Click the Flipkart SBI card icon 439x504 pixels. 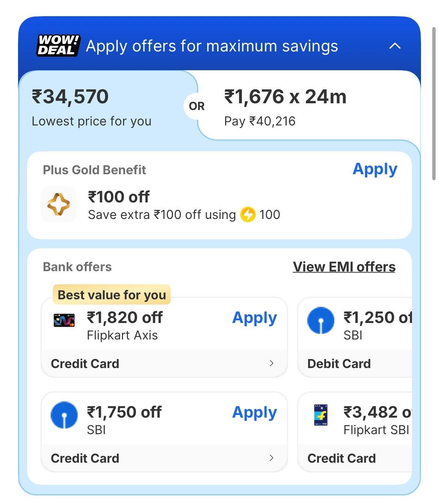320,415
